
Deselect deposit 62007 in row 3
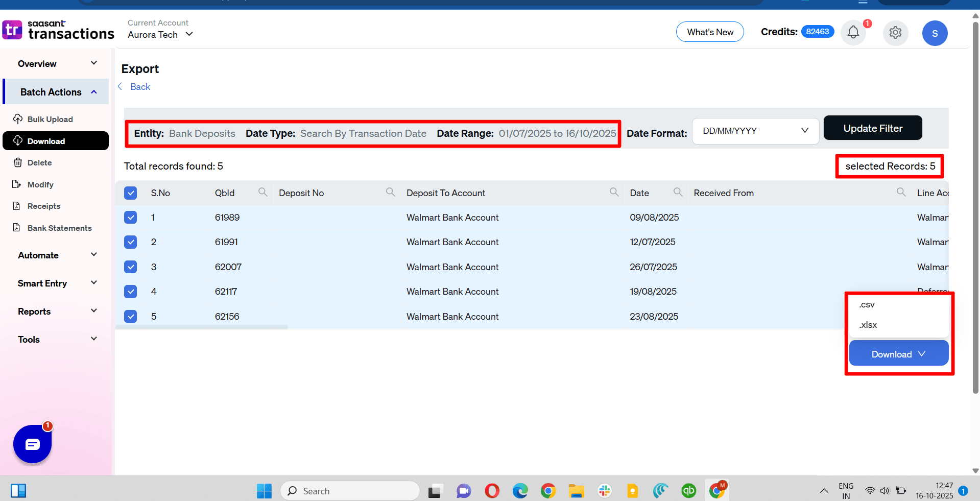131,267
